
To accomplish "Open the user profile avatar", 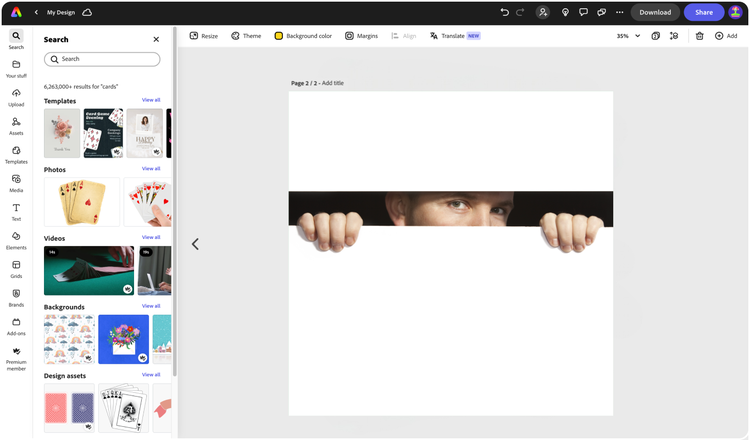I will 735,12.
